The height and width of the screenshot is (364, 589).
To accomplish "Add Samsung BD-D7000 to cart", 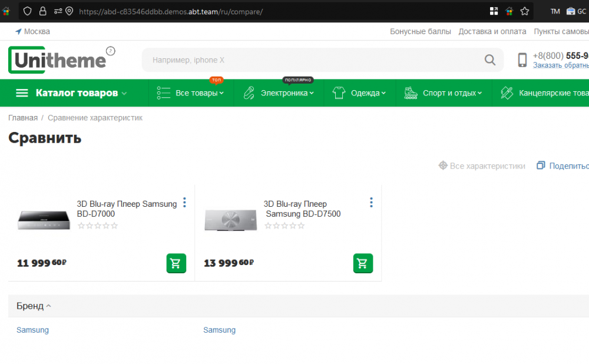I will tap(176, 263).
